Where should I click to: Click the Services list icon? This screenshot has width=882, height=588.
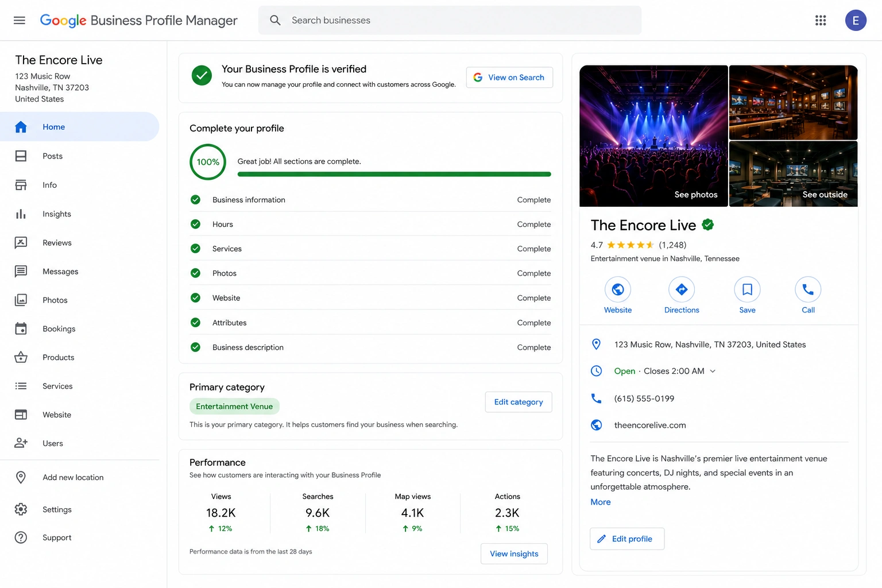pyautogui.click(x=21, y=386)
